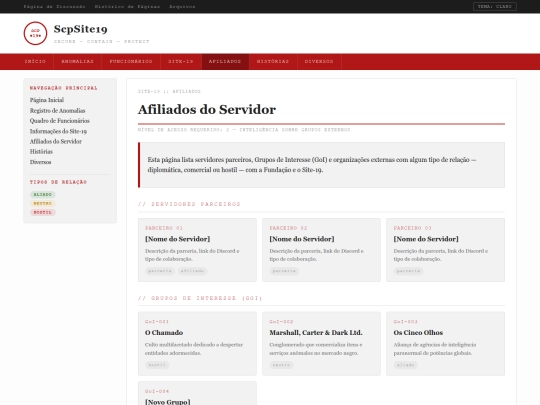Go to the Início nav tab
This screenshot has width=540, height=405.
[35, 62]
